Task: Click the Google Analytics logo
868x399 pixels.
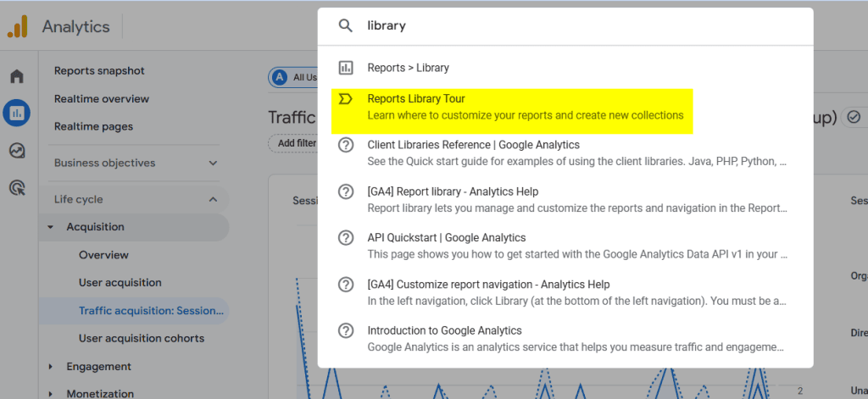Action: (x=18, y=26)
